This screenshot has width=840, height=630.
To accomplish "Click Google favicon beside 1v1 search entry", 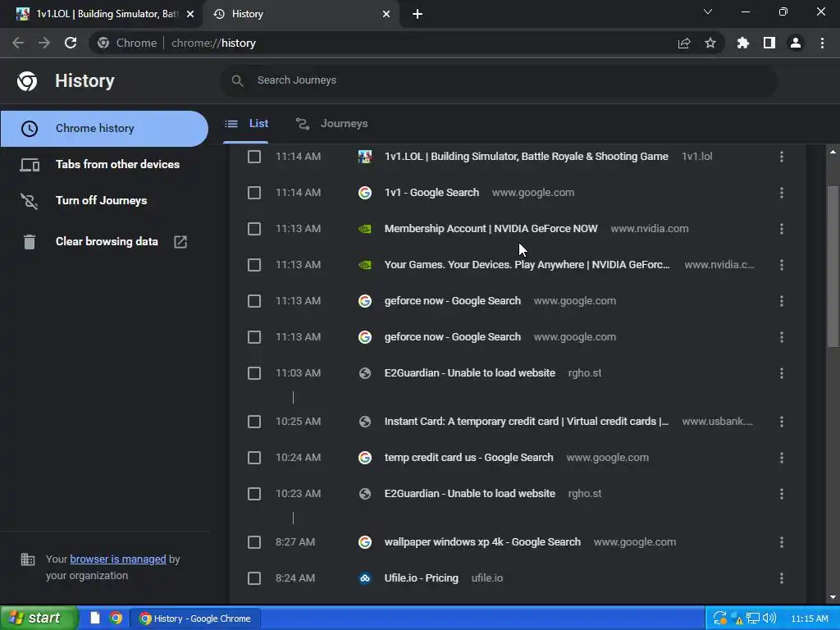I will coord(365,192).
